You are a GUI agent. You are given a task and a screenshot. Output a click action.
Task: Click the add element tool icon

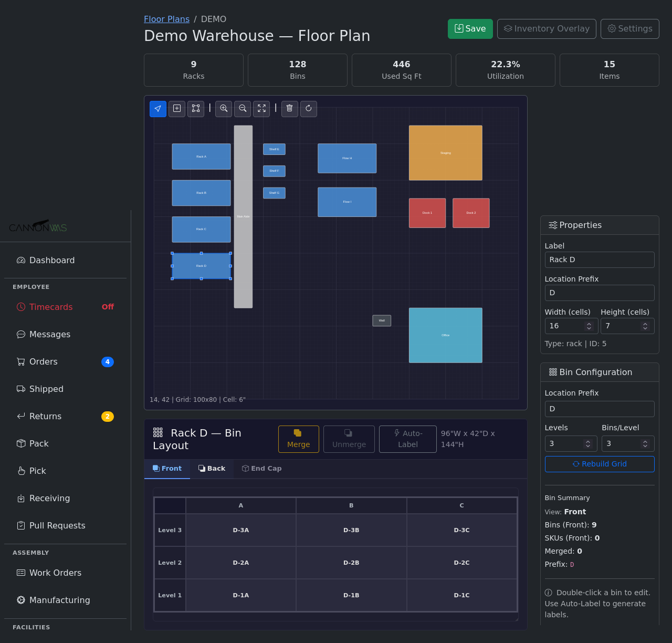click(177, 109)
